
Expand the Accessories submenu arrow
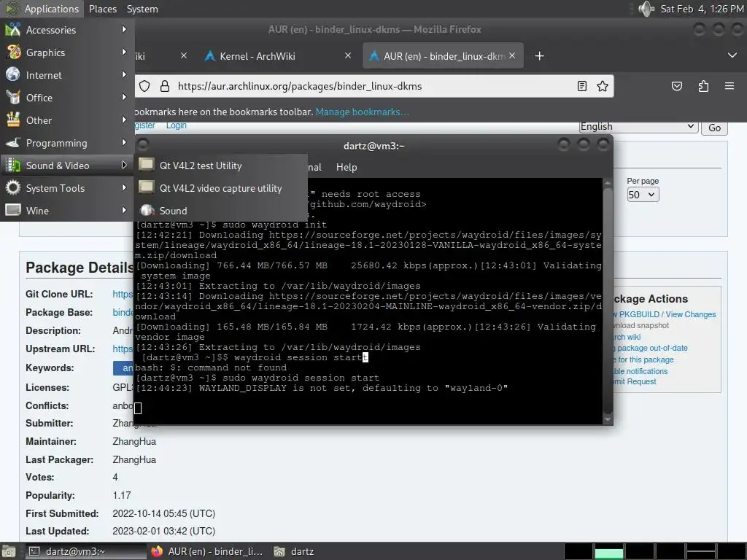click(x=124, y=29)
